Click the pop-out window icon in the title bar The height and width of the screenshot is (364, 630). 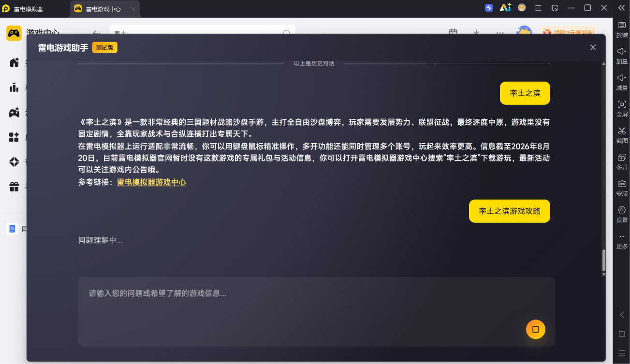[555, 8]
